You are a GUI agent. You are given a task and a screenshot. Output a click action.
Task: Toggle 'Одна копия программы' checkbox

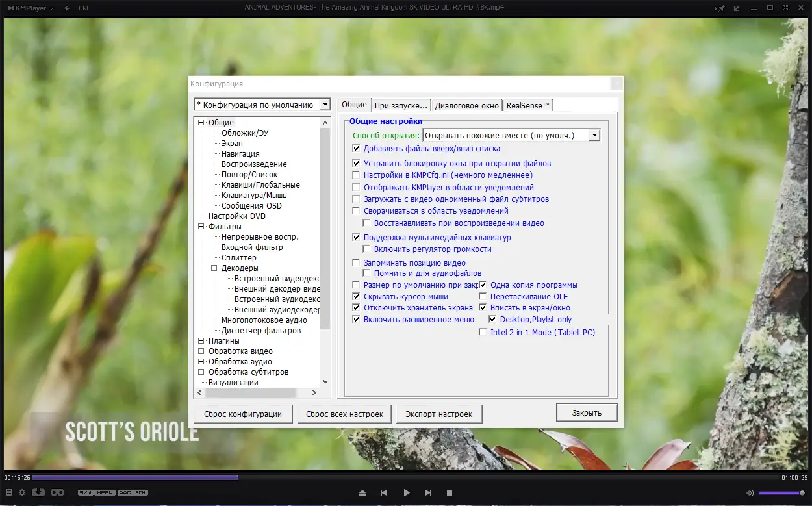483,285
